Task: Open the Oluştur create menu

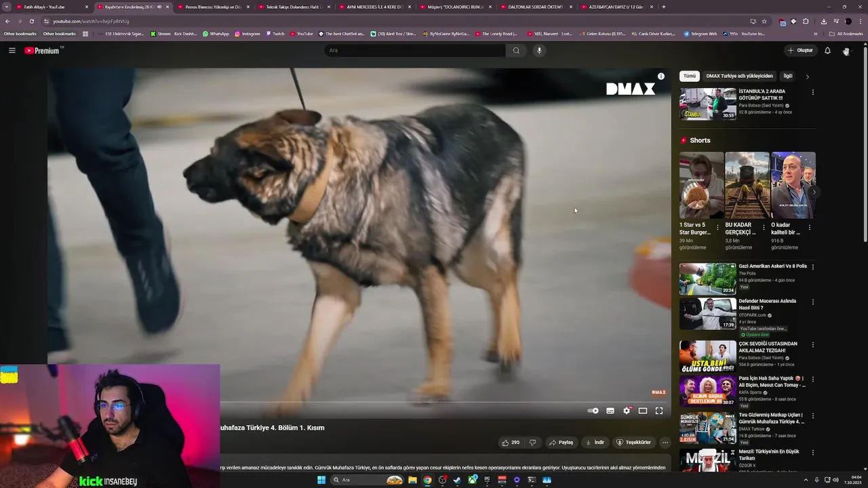Action: [800, 50]
